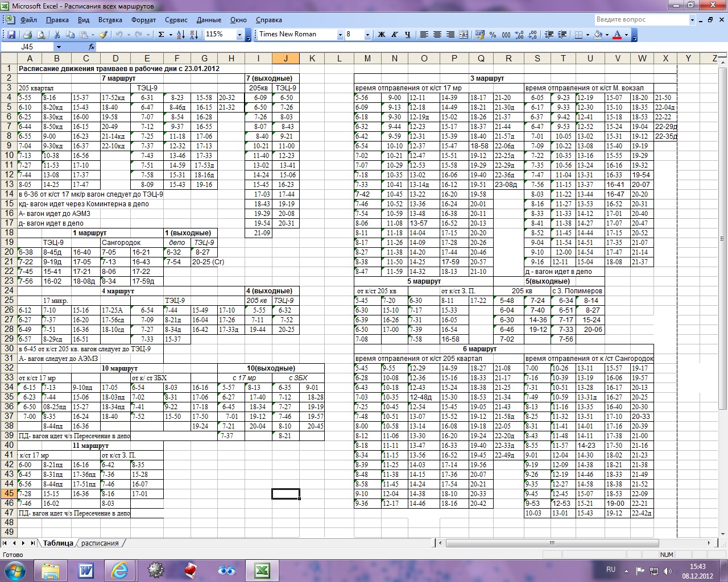728x582 pixels.
Task: Click the red Font Color swatch
Action: tap(617, 35)
